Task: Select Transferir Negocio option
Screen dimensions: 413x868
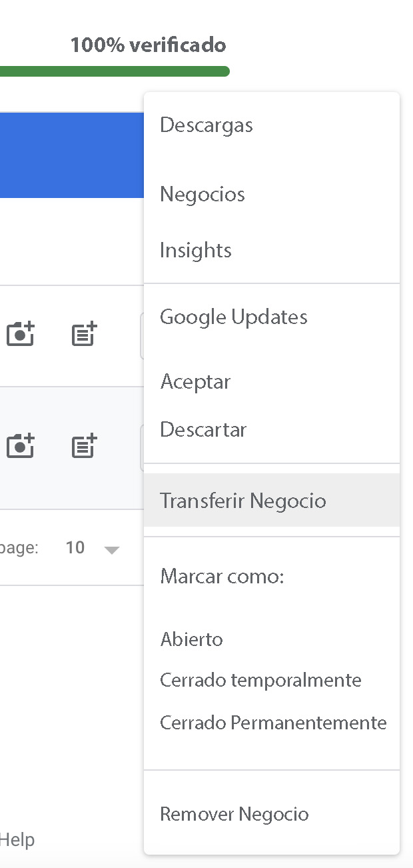Action: click(x=243, y=501)
